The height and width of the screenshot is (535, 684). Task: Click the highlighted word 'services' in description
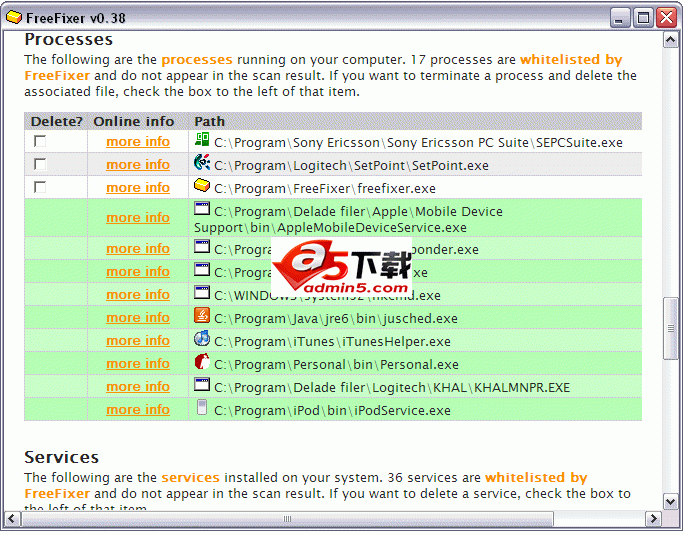point(190,478)
